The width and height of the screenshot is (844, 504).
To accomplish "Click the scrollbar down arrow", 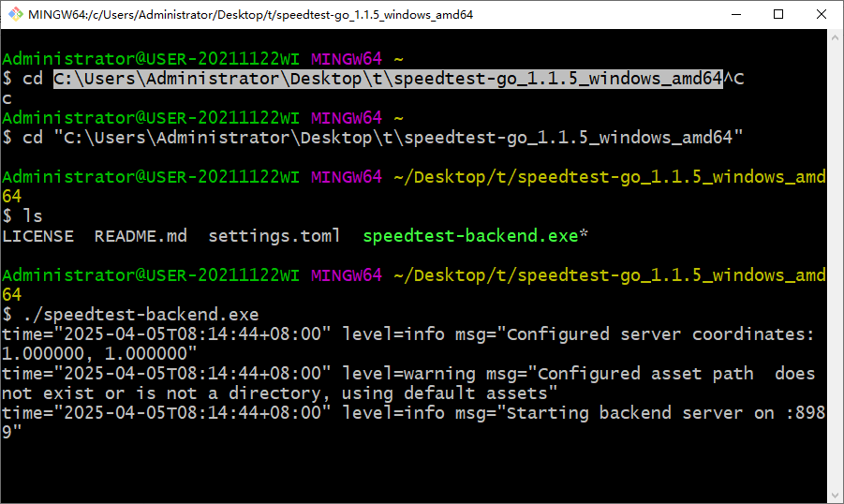I will (x=835, y=496).
